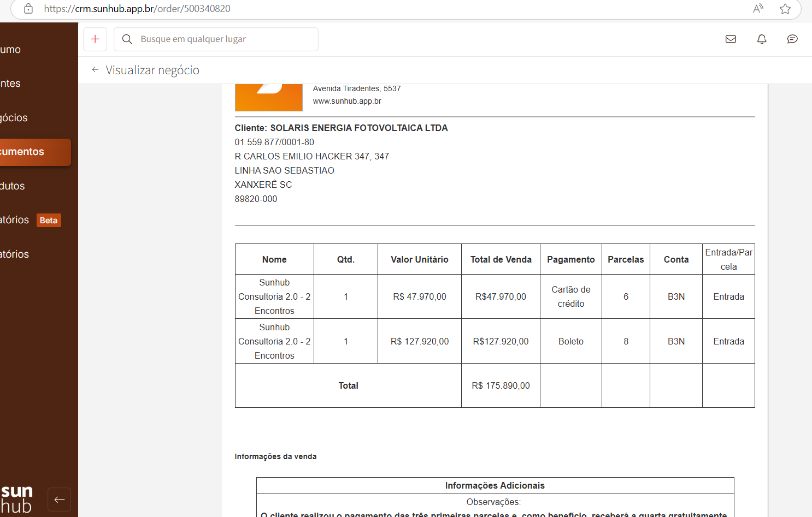Image resolution: width=812 pixels, height=517 pixels.
Task: Collapse sidebar with the left arrow button
Action: [x=59, y=499]
